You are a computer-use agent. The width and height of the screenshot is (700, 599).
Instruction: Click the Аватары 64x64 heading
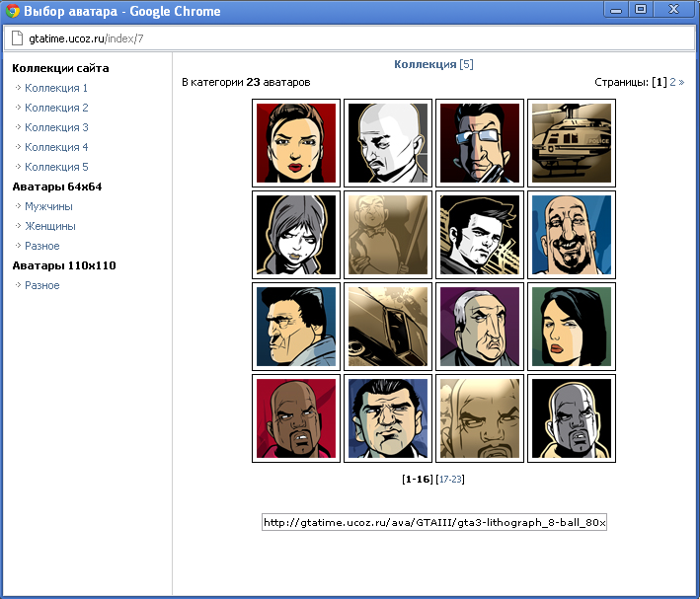pos(57,187)
